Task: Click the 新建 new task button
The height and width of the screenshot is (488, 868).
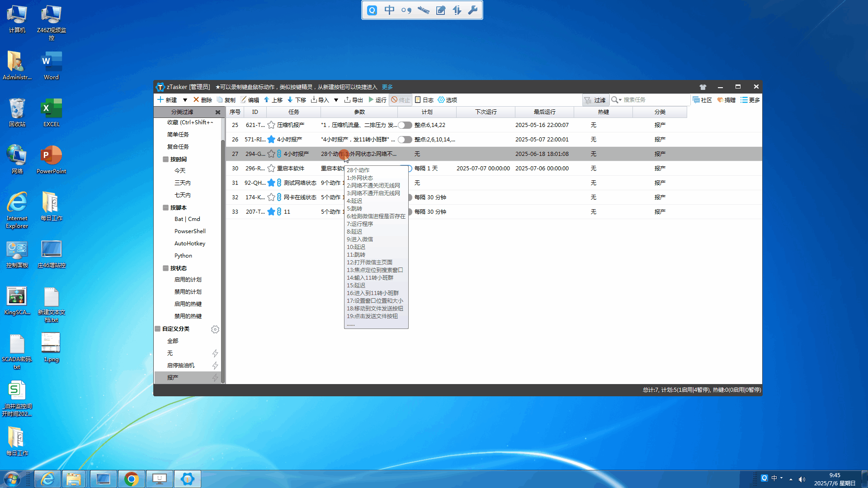Action: [x=167, y=100]
